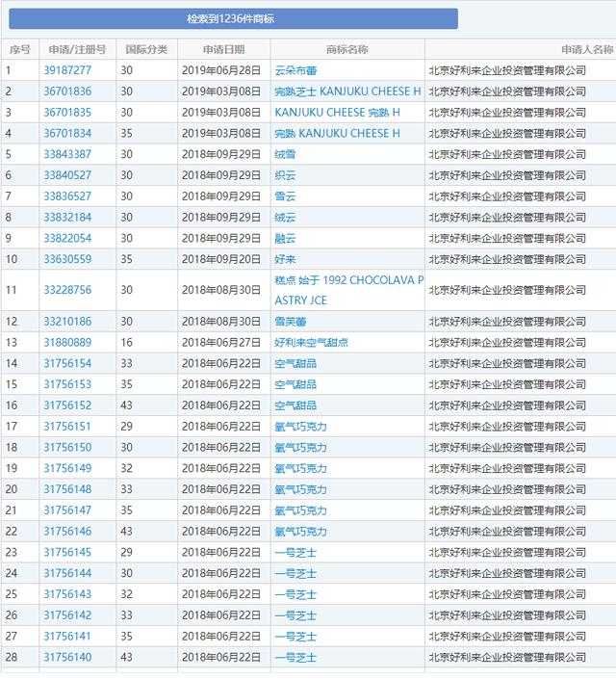The width and height of the screenshot is (616, 679).
Task: Open the 好利来空气甜点 trademark link
Action: 311,343
